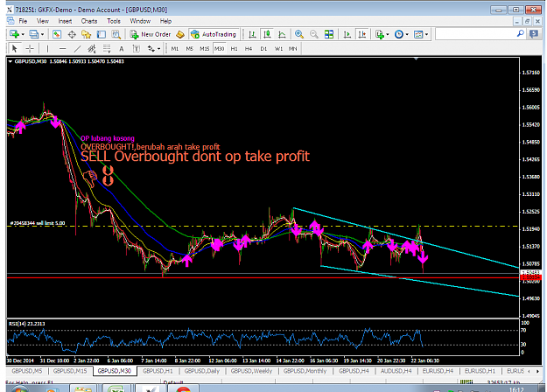Expand the Templates dropdown arrow
Viewport: 547px width, 392px height.
coord(426,34)
